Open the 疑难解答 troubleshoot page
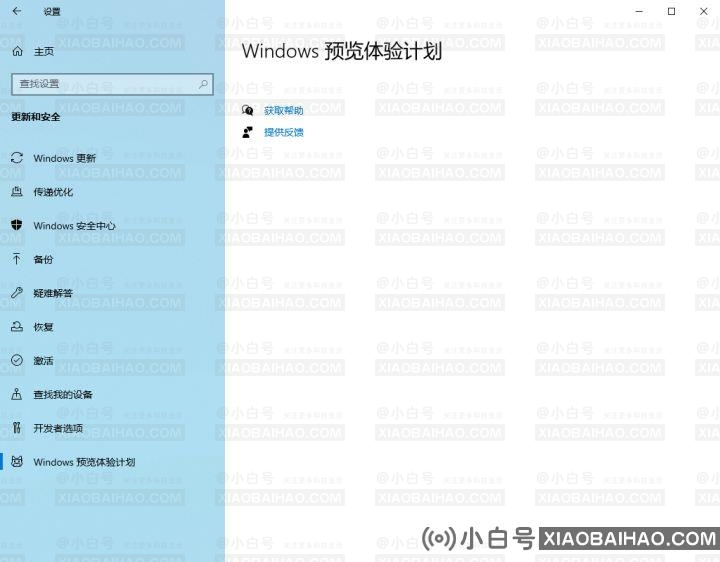The height and width of the screenshot is (562, 720). (x=53, y=293)
